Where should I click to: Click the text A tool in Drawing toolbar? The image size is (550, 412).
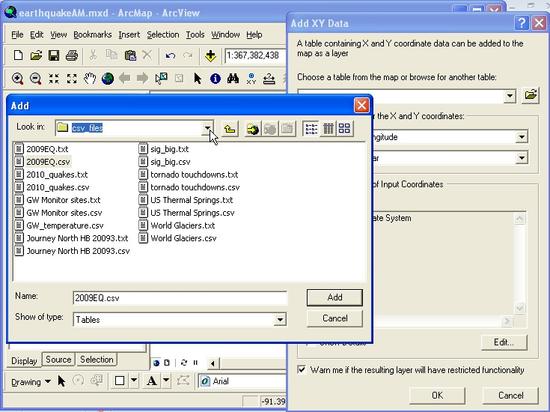[x=152, y=381]
